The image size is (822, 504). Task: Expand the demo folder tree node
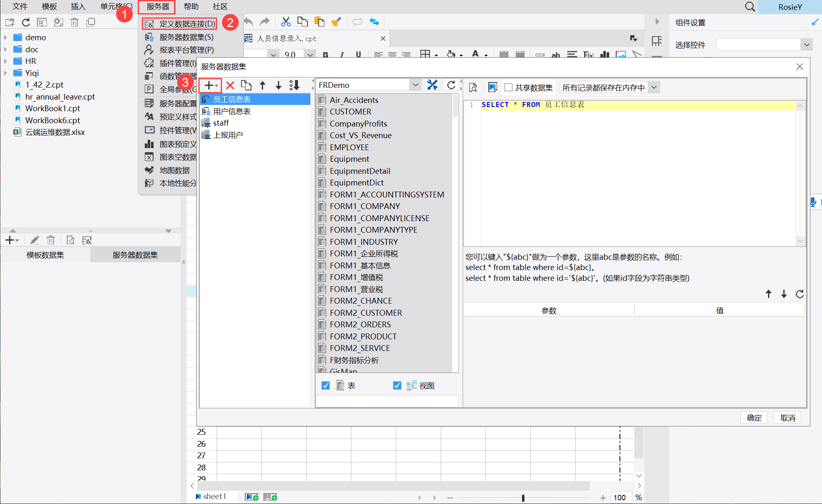pyautogui.click(x=5, y=37)
